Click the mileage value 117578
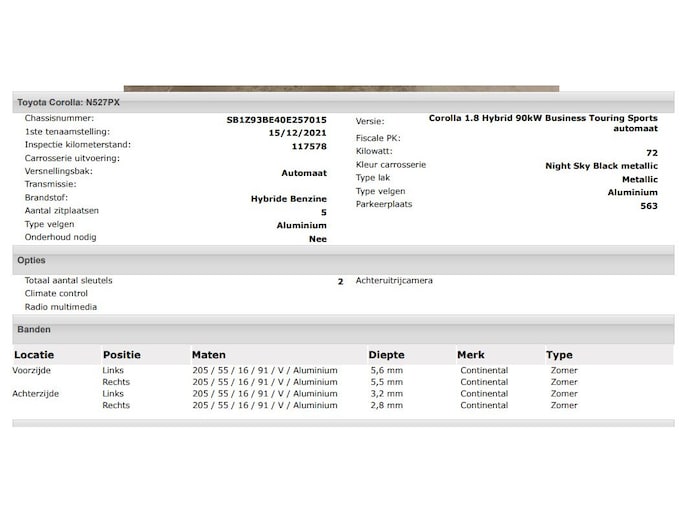 pos(309,146)
